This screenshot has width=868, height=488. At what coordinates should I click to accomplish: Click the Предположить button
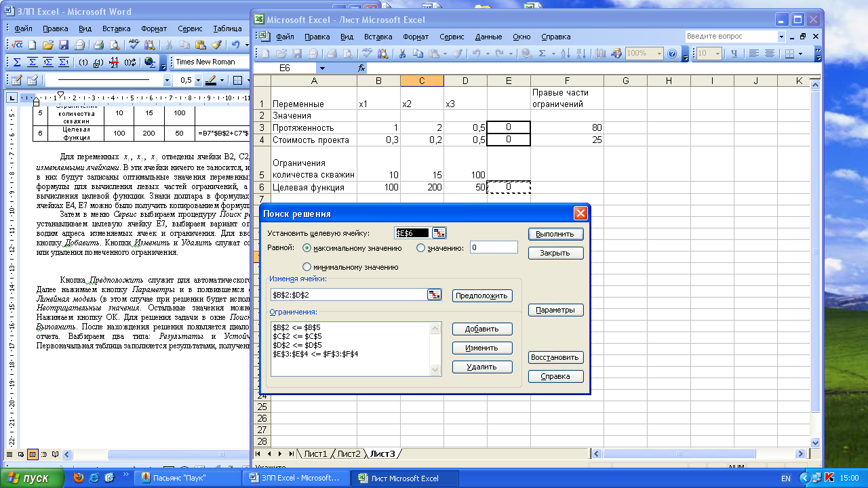tap(482, 296)
